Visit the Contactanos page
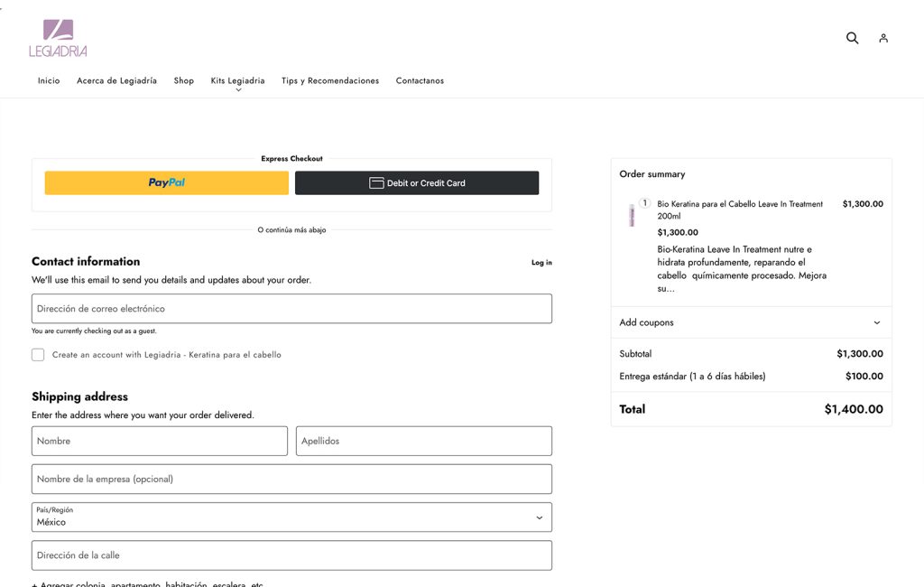This screenshot has width=924, height=587. click(x=420, y=81)
